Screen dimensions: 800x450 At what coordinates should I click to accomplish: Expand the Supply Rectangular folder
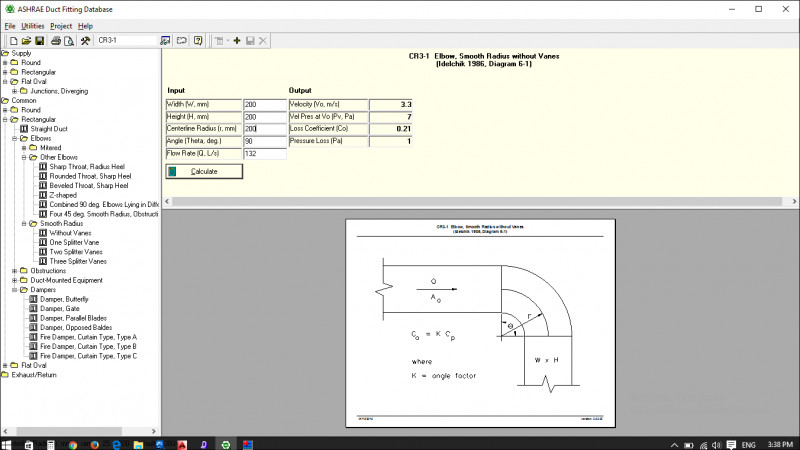[5, 72]
